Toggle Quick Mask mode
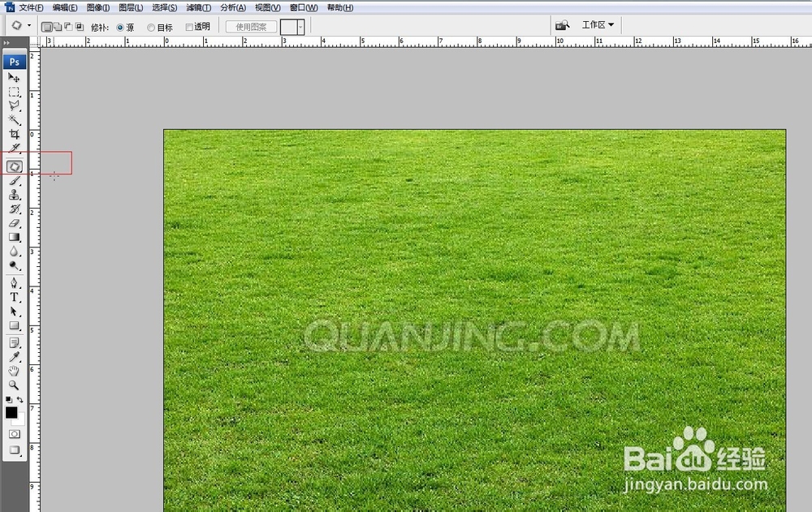 (14, 434)
